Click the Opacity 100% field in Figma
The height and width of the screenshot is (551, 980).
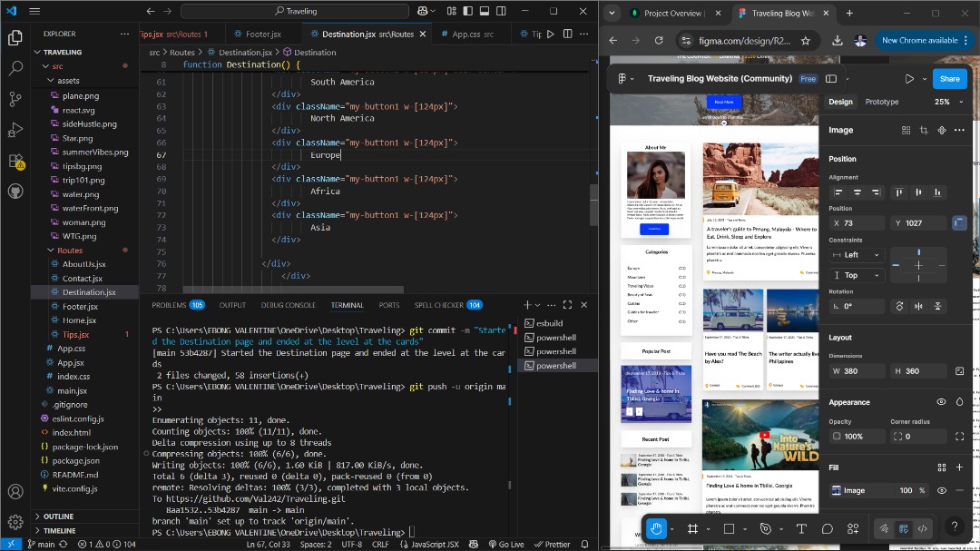(857, 437)
